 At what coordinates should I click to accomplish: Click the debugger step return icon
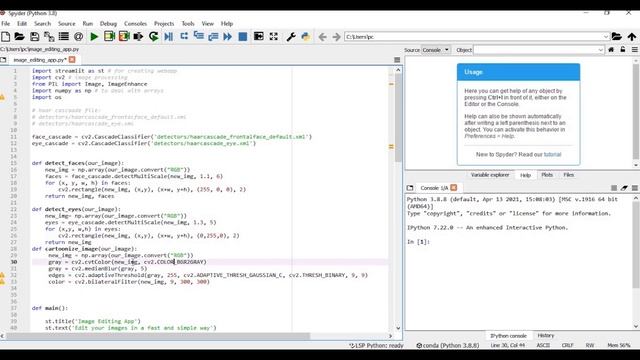[x=213, y=37]
